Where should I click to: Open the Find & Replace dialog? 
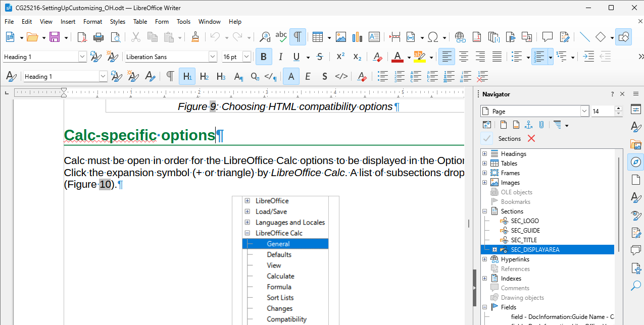click(264, 37)
